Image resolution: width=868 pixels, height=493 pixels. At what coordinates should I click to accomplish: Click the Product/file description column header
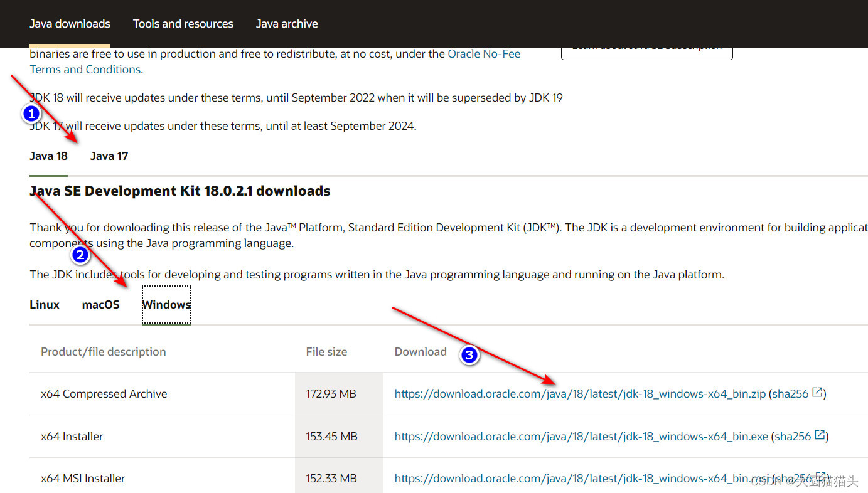pyautogui.click(x=104, y=352)
